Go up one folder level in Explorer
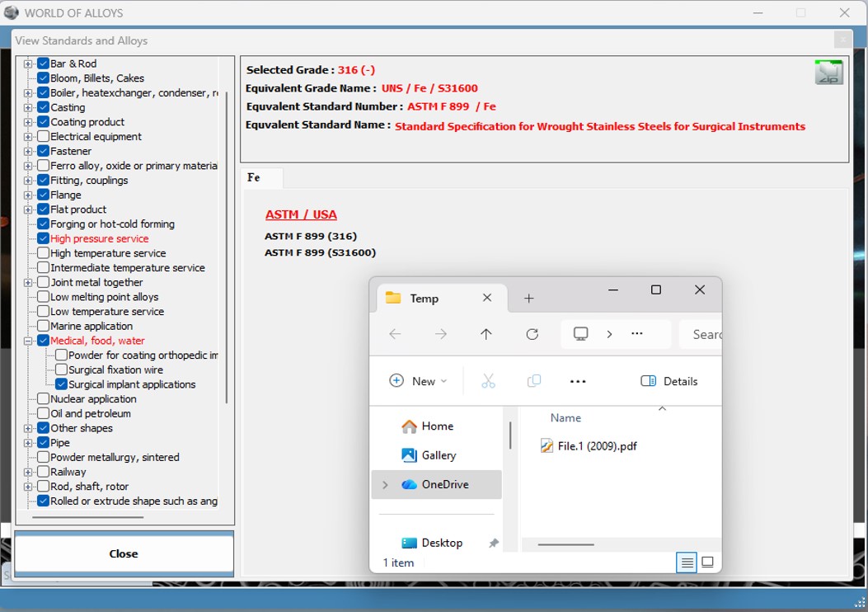 (486, 334)
